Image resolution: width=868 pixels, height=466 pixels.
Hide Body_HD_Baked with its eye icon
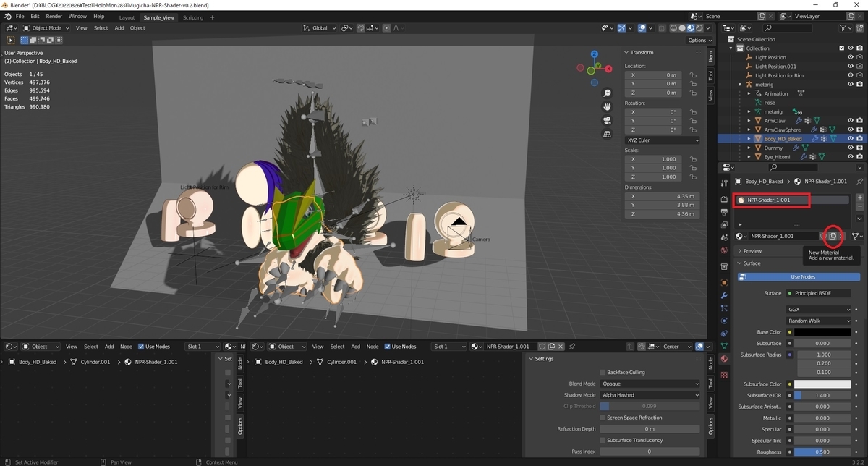(850, 138)
